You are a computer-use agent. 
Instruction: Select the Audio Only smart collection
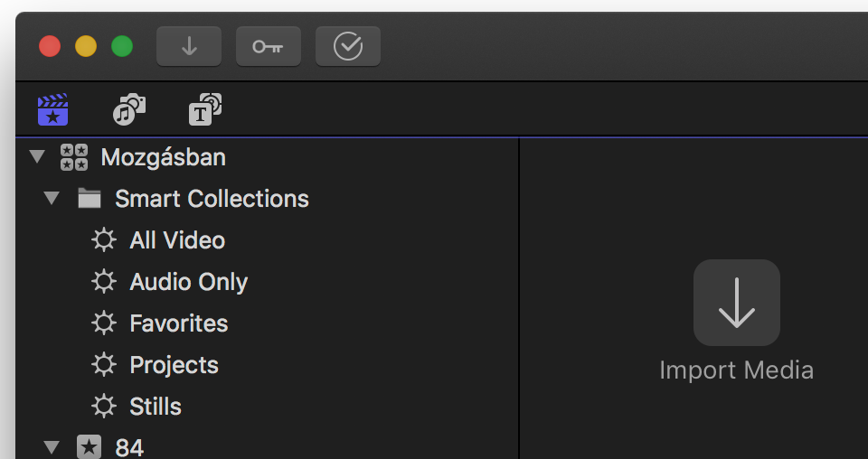pos(188,282)
